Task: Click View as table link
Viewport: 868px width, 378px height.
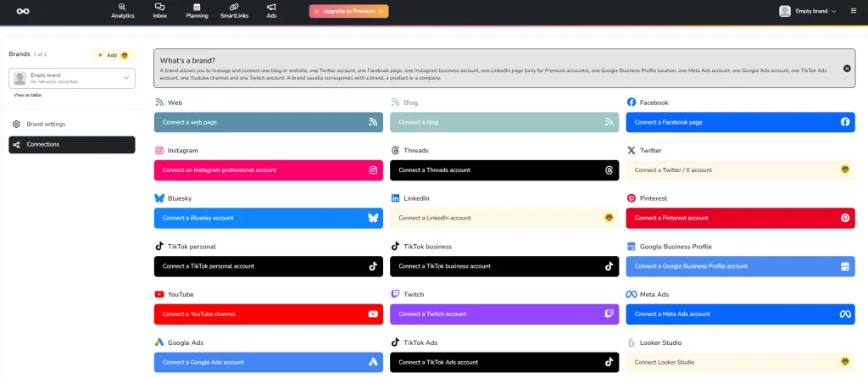Action: coord(27,95)
